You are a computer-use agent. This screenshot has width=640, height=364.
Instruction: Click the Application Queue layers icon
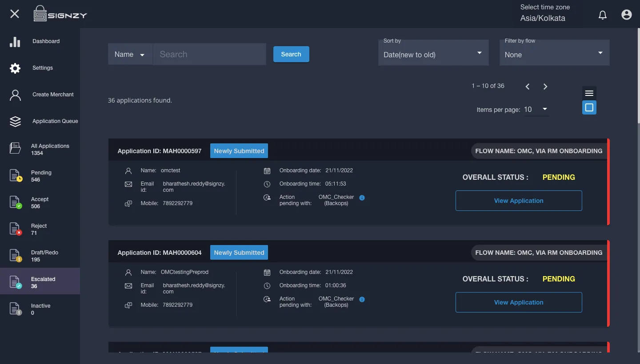click(x=15, y=122)
